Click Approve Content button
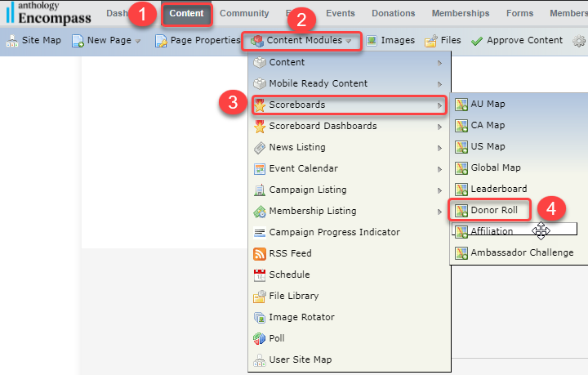Screen dimensions: 588x375 pyautogui.click(x=516, y=40)
